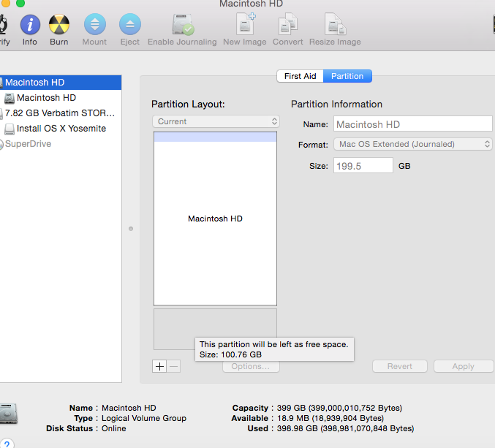Click the sidebar split divider handle dot
Image resolution: width=495 pixels, height=448 pixels.
131,229
